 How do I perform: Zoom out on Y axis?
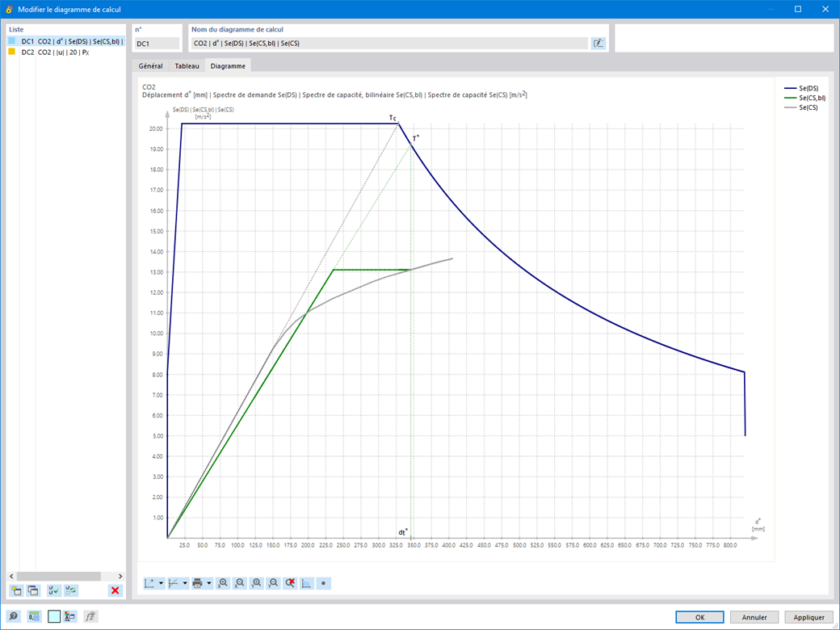click(x=273, y=583)
